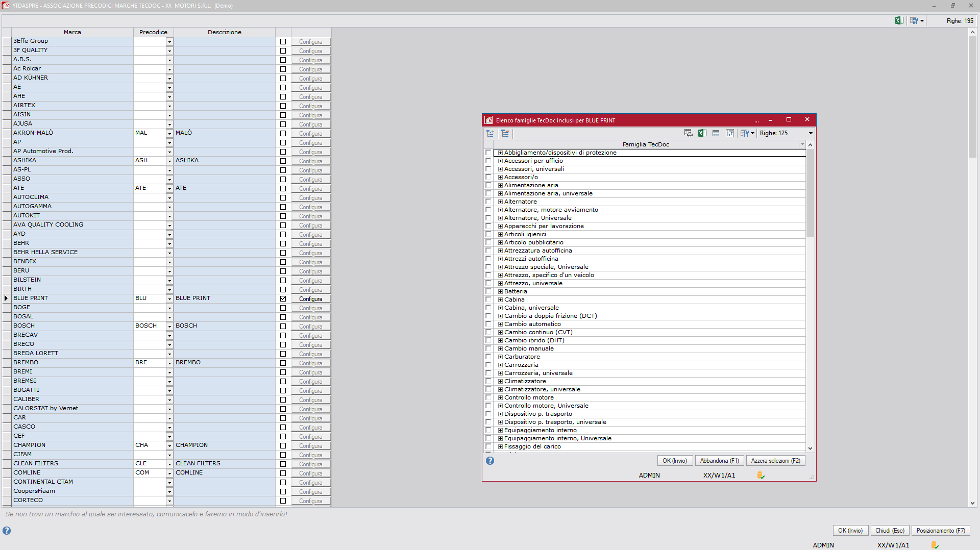Expand the Carrozzeria tree node

tap(501, 365)
